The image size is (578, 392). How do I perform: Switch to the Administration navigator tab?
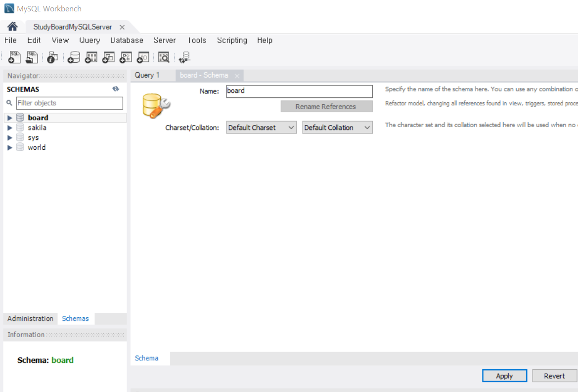click(x=30, y=319)
